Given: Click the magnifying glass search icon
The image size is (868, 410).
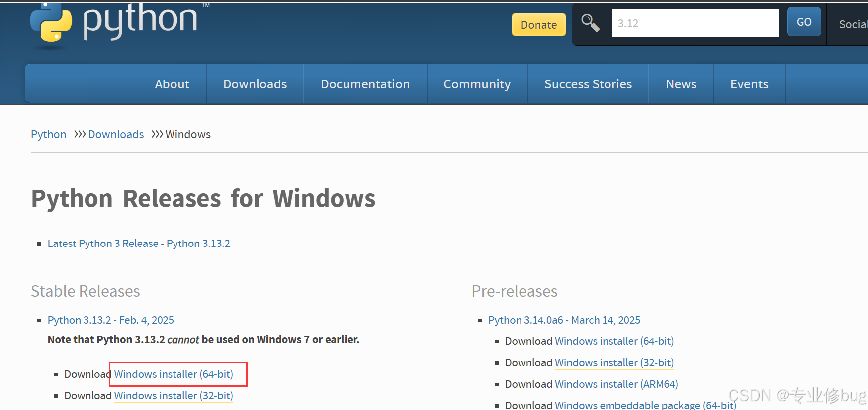Looking at the screenshot, I should 590,23.
